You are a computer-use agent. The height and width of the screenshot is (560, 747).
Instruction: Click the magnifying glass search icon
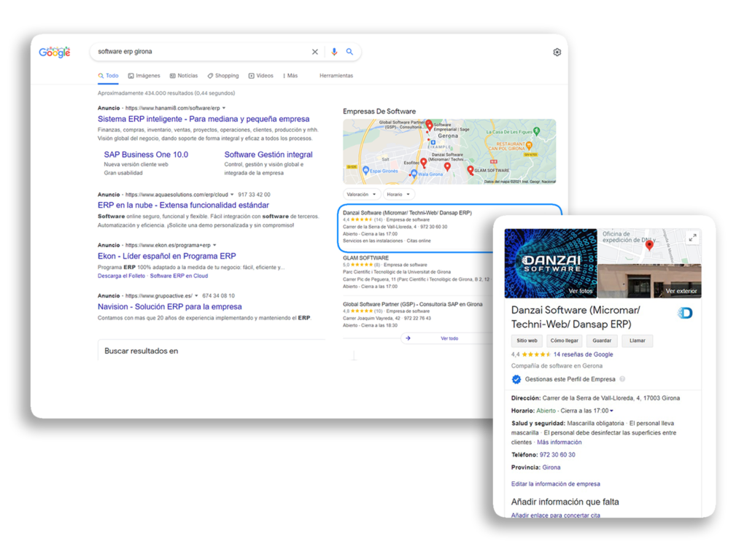[x=350, y=52]
